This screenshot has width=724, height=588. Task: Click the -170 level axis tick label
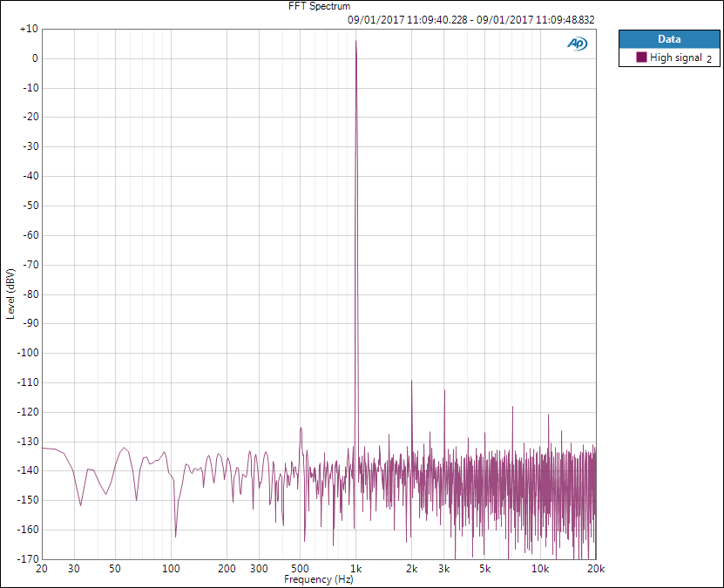click(28, 559)
